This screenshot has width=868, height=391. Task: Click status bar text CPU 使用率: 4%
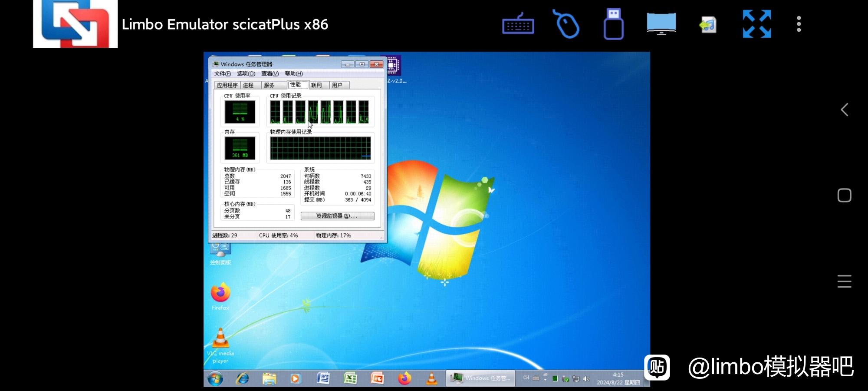278,235
